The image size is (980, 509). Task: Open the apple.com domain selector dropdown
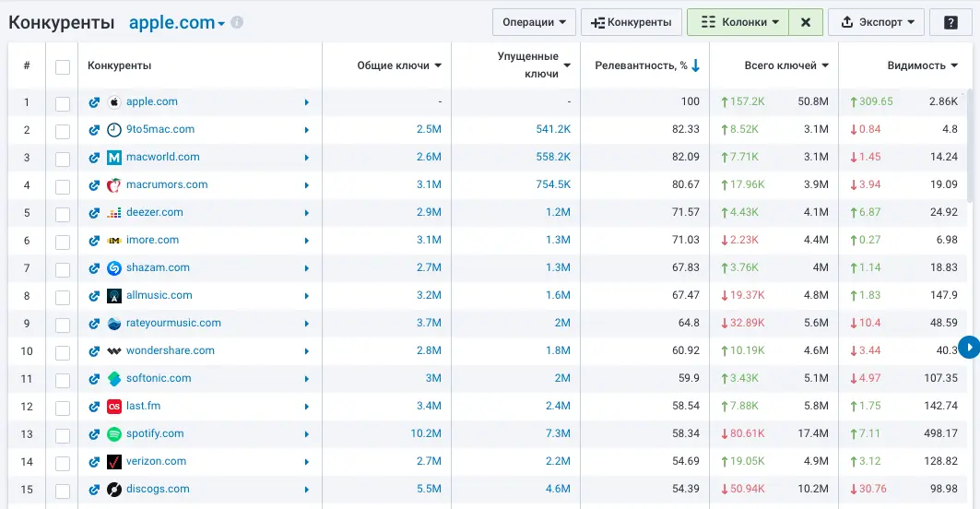pyautogui.click(x=177, y=23)
